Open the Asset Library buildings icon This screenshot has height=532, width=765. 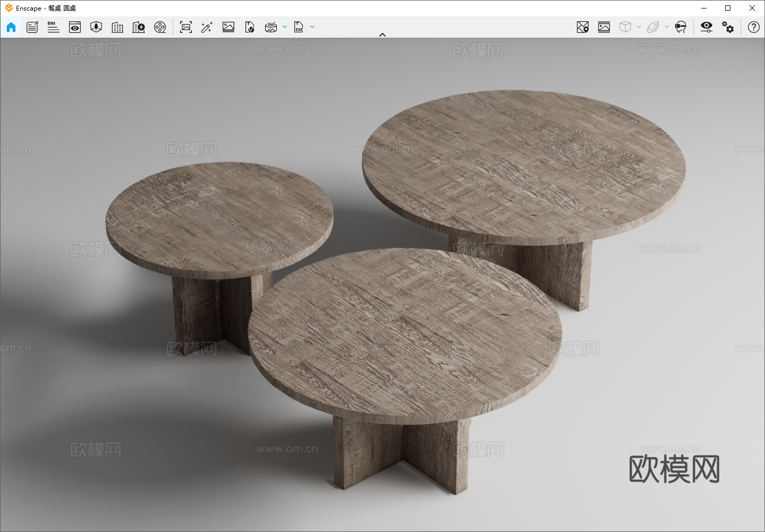[x=117, y=27]
